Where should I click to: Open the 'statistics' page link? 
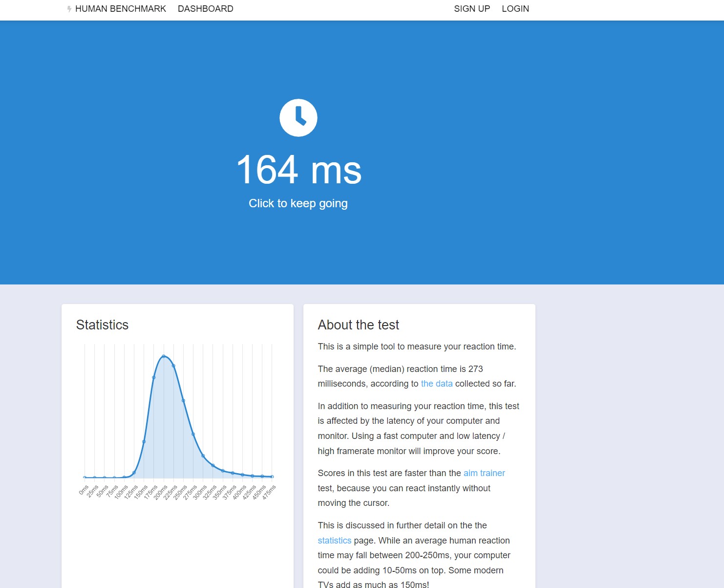coord(335,541)
